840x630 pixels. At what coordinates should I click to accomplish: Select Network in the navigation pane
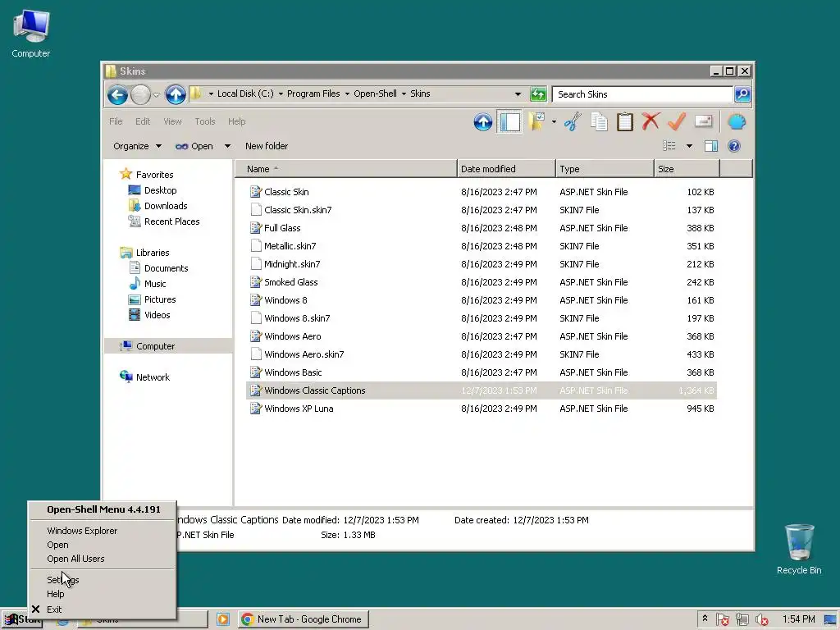pyautogui.click(x=144, y=377)
